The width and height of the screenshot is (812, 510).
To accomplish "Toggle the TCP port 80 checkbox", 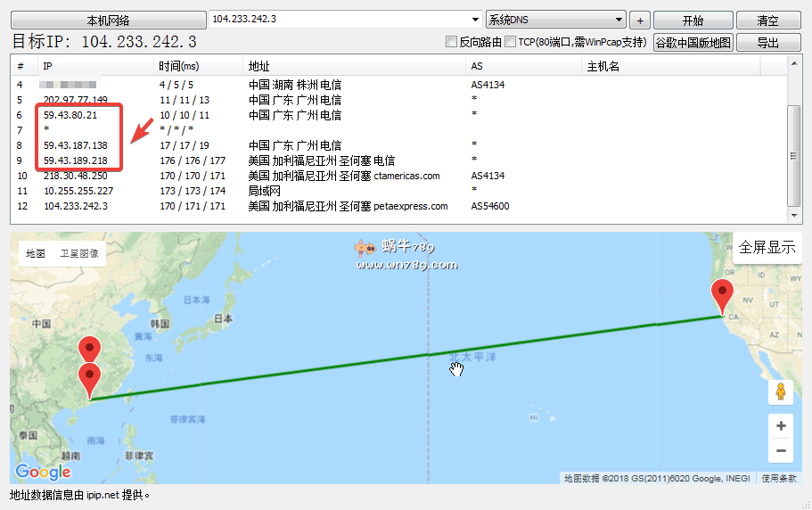I will (511, 42).
